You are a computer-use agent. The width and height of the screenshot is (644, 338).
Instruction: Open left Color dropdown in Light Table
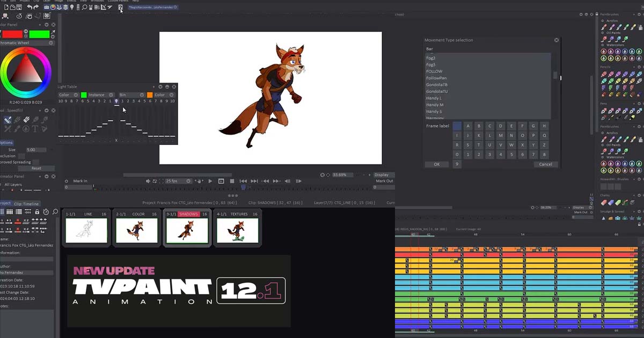69,95
